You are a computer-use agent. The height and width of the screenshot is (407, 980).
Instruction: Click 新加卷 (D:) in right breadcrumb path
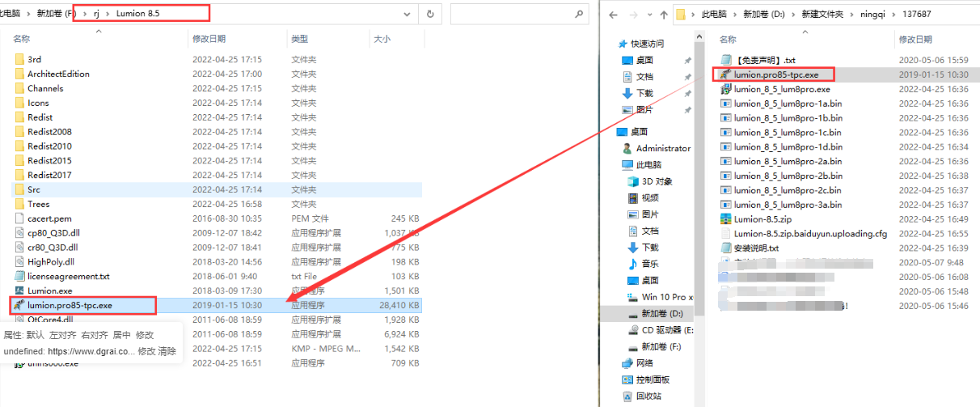[x=762, y=15]
